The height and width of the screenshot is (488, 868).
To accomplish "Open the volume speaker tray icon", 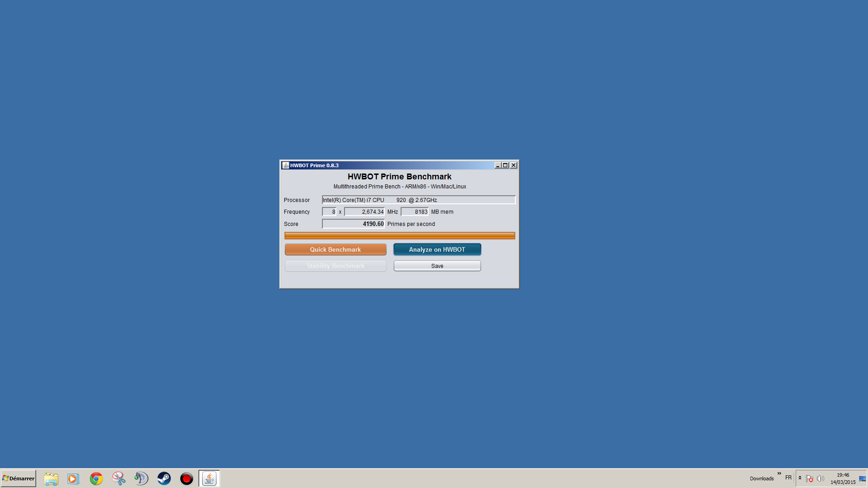I will click(x=821, y=479).
